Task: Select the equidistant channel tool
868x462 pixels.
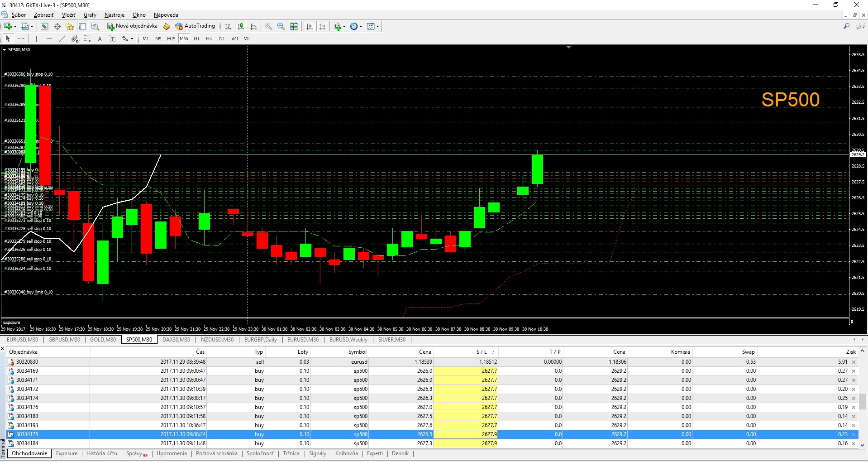Action: pos(75,38)
